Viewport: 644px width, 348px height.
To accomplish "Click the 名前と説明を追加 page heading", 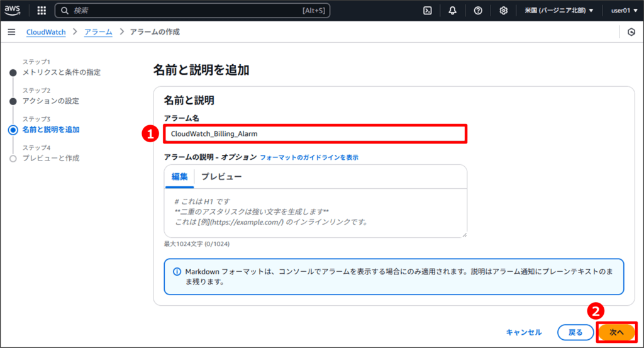I will tap(201, 70).
